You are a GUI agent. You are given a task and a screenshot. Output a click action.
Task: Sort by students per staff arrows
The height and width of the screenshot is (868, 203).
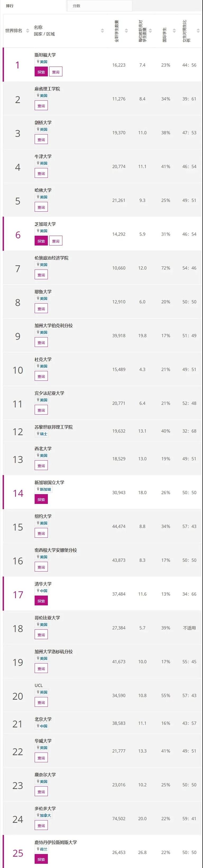[x=150, y=31]
